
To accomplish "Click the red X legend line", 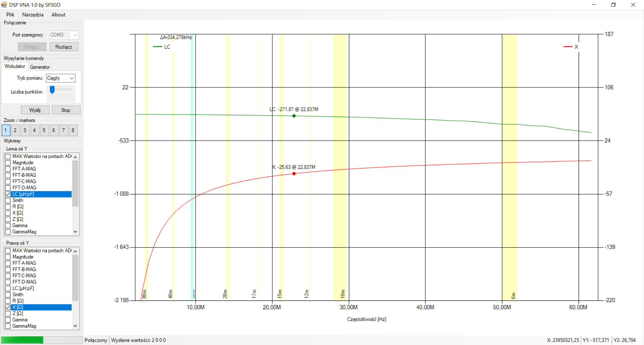I will point(568,47).
